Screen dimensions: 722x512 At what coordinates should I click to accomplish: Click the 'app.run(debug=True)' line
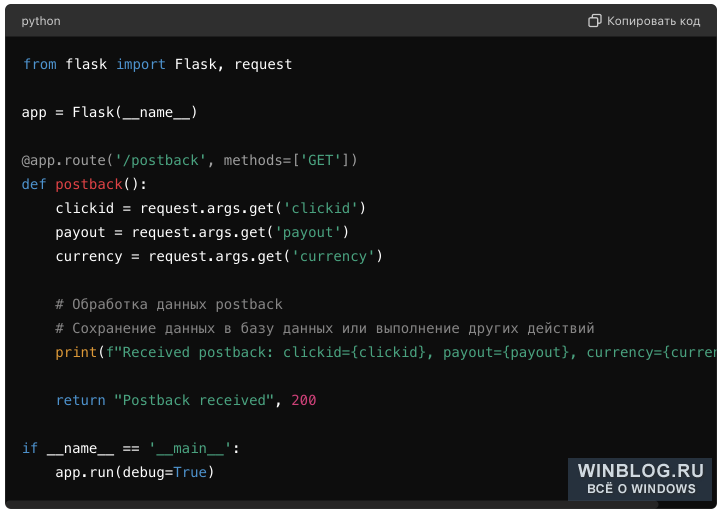[135, 472]
